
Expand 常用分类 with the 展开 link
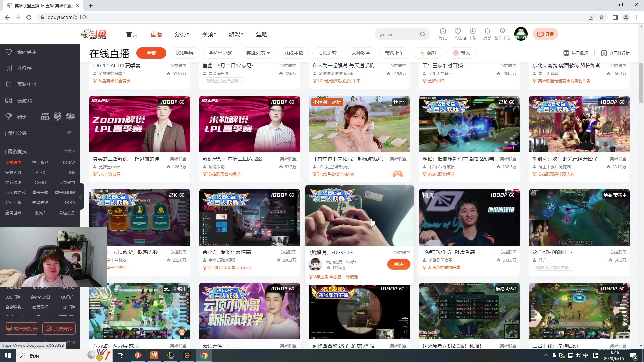71,133
